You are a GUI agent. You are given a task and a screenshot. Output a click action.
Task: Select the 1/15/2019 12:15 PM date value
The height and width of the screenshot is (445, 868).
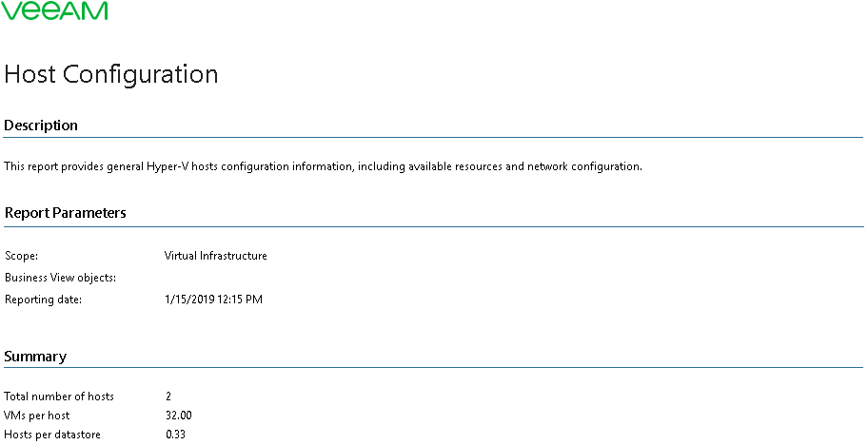[214, 300]
